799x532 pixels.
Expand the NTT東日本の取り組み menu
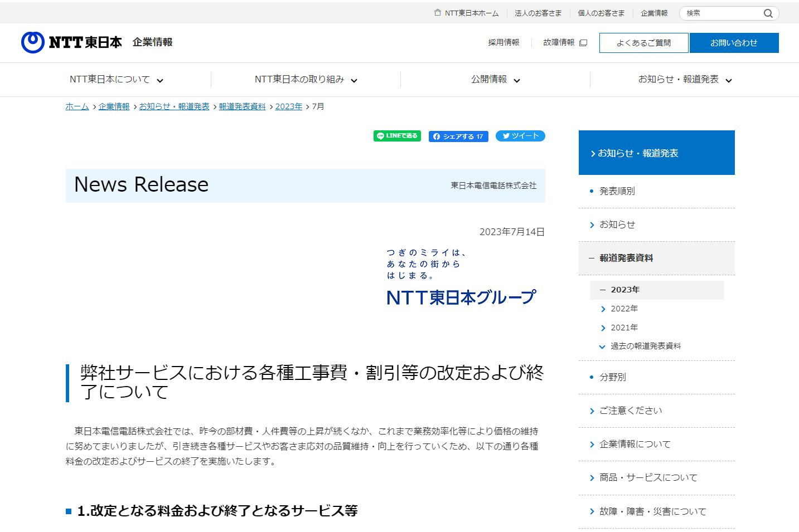click(x=306, y=80)
